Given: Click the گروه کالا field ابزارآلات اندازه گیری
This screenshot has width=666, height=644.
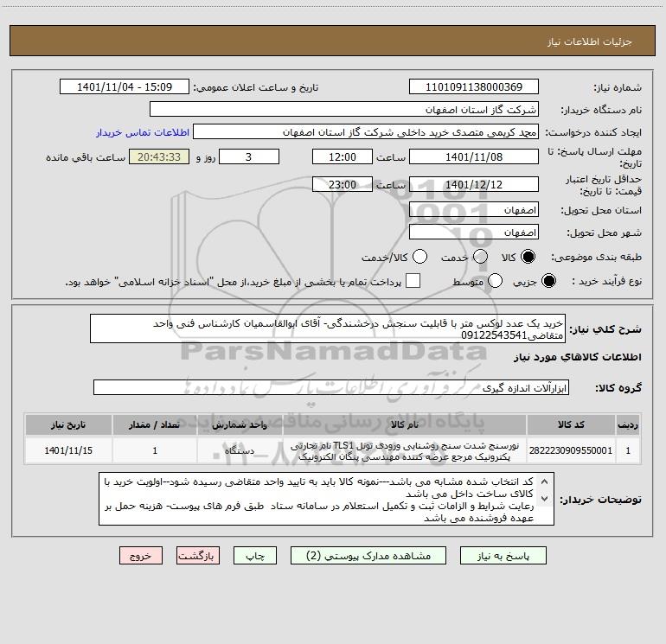Looking at the screenshot, I should pos(331,387).
